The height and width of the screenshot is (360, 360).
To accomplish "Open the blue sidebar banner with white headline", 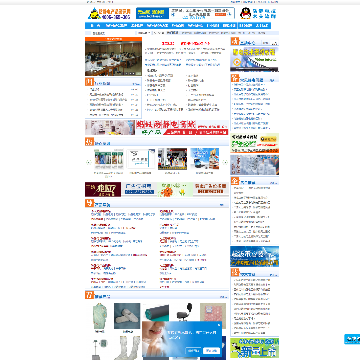I will click(x=254, y=256).
